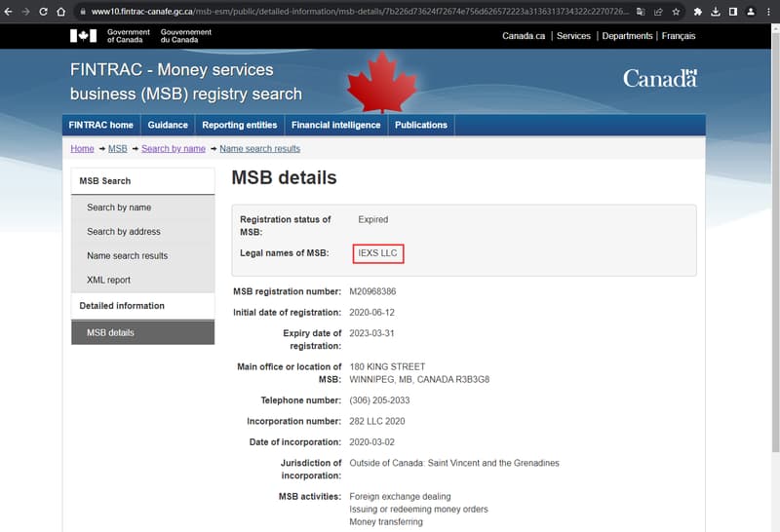Click the address bar URL
Viewport: 780px width, 532px height.
tap(359, 12)
